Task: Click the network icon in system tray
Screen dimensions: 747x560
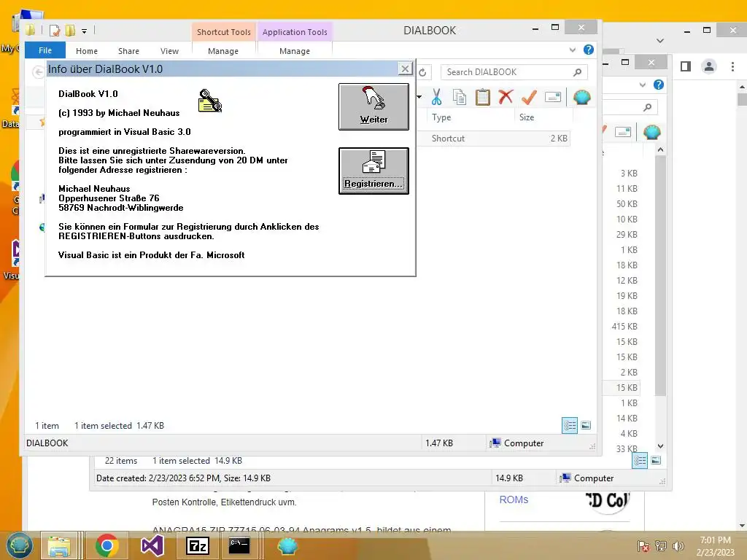Action: (x=661, y=545)
